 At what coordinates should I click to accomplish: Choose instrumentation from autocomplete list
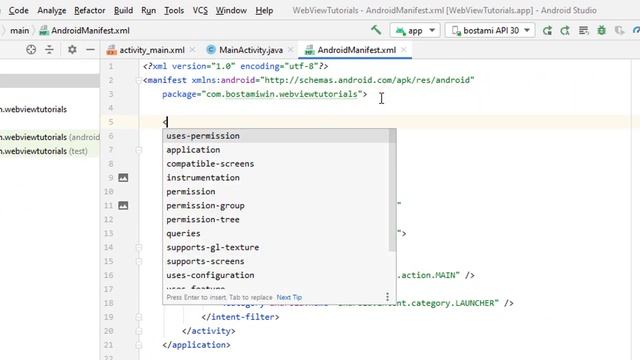pyautogui.click(x=276, y=178)
